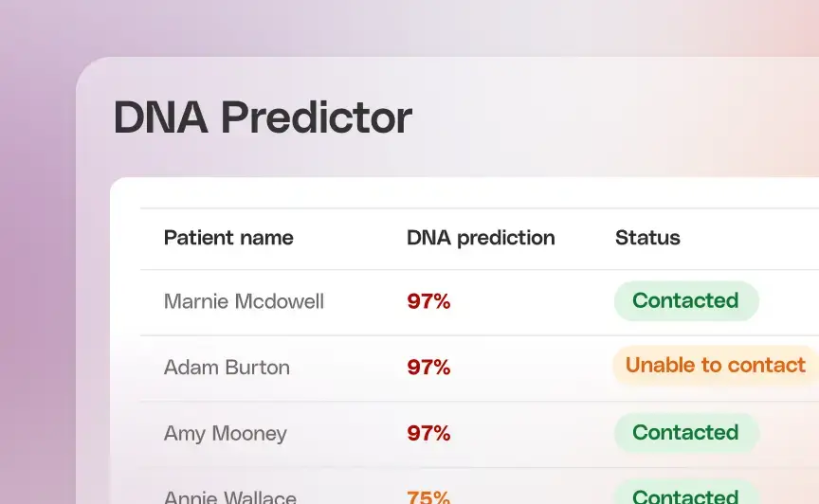The image size is (819, 504).
Task: Change Amy Mooney's Contacted status badge
Action: tap(686, 432)
